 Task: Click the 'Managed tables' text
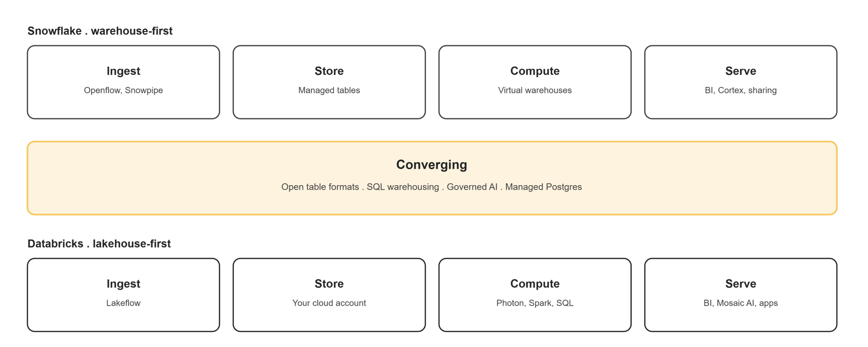(x=329, y=91)
